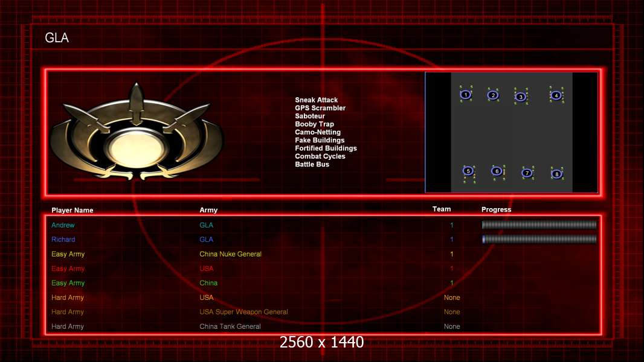Viewport: 644px width, 362px height.
Task: Click the red USA army entry
Action: pyautogui.click(x=206, y=268)
